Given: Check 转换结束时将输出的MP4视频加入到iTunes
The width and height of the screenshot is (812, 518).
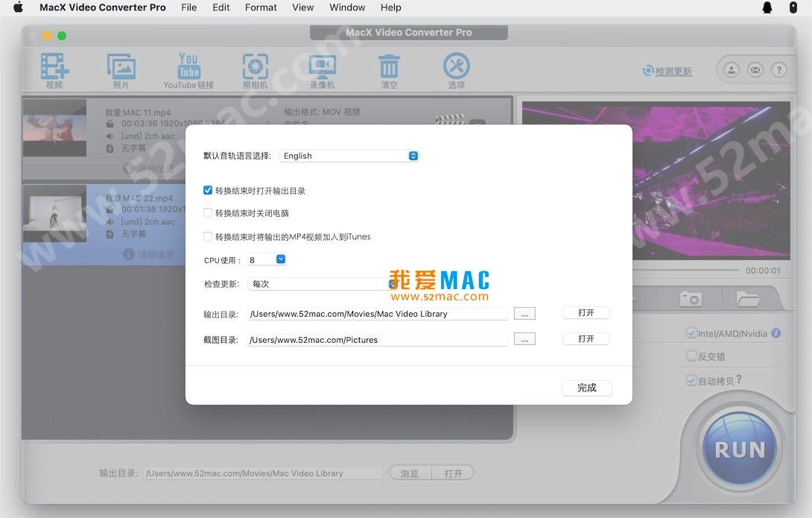Looking at the screenshot, I should (208, 236).
